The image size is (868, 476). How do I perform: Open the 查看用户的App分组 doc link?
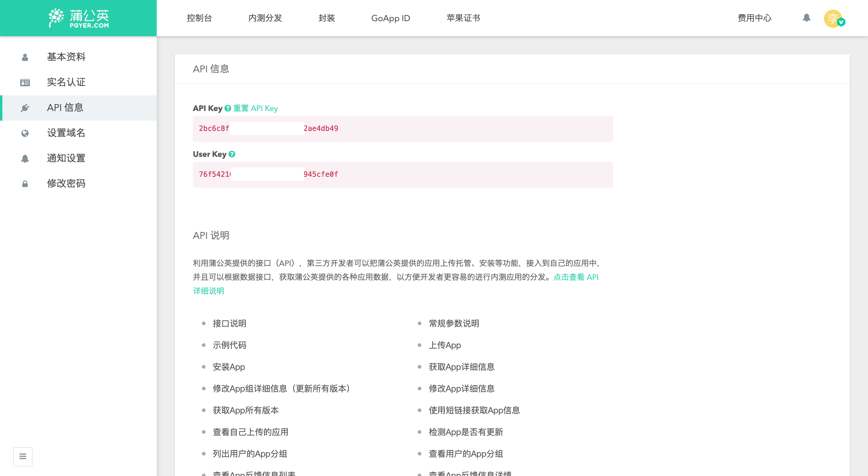466,453
